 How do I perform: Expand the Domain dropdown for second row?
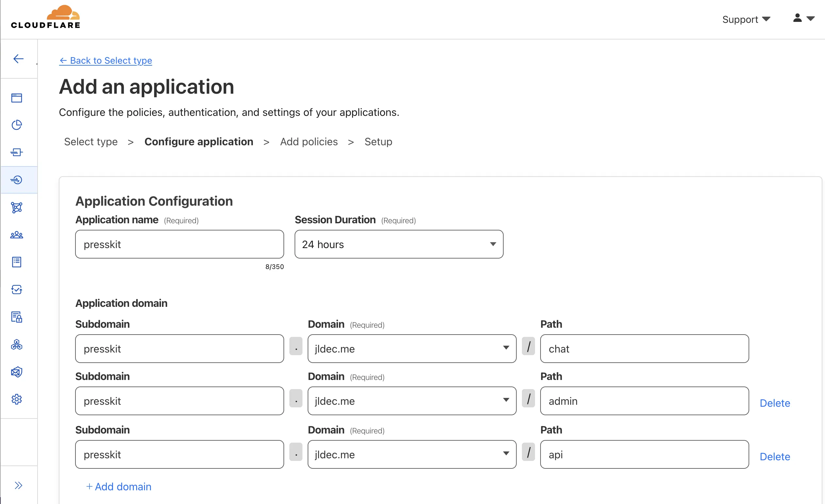(x=505, y=401)
